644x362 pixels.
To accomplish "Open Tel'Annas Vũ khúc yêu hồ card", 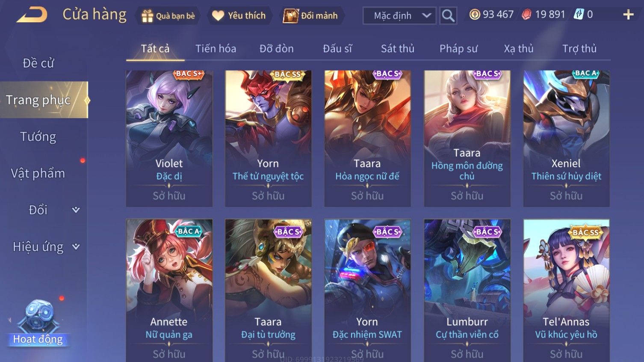I will click(x=566, y=291).
